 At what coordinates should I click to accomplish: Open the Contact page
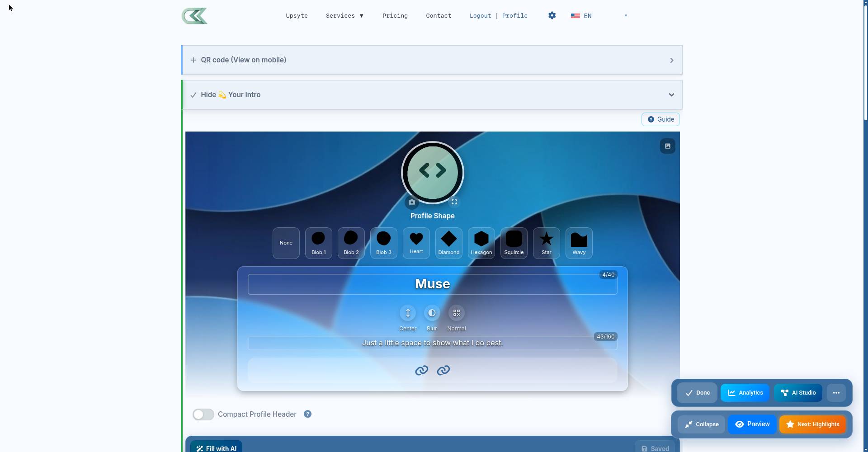[439, 16]
